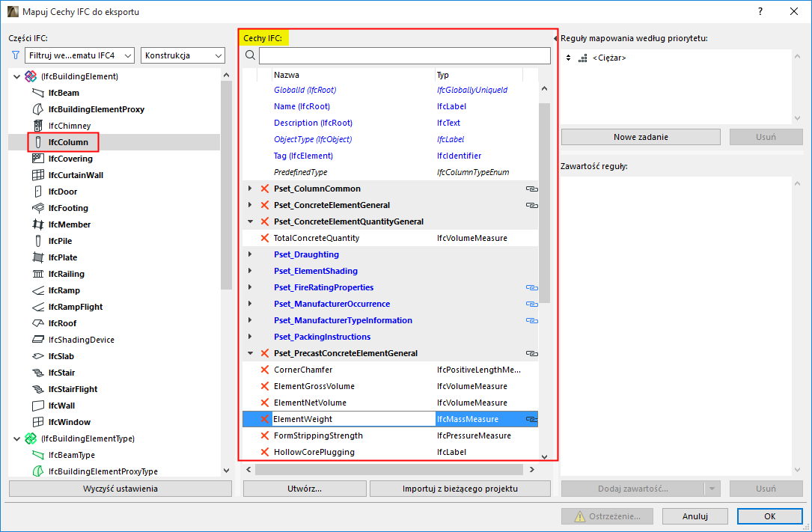Click the IfcRoof icon
The height and width of the screenshot is (532, 812).
pos(38,323)
